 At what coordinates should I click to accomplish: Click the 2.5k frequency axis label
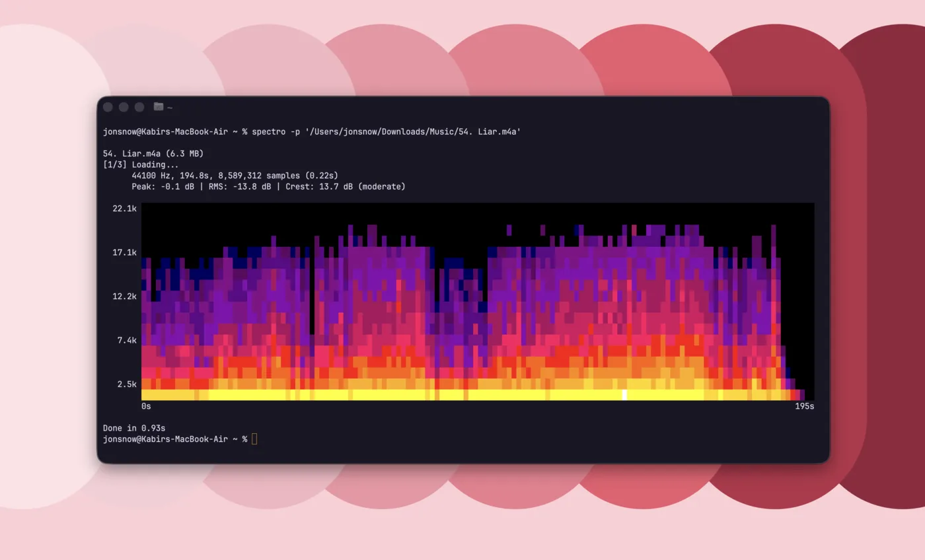[127, 384]
